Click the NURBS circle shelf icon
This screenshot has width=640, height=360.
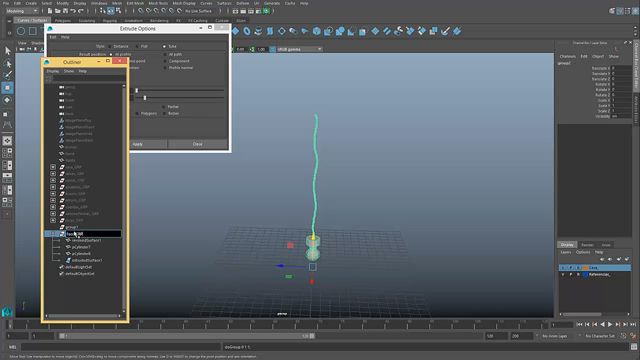coord(21,31)
